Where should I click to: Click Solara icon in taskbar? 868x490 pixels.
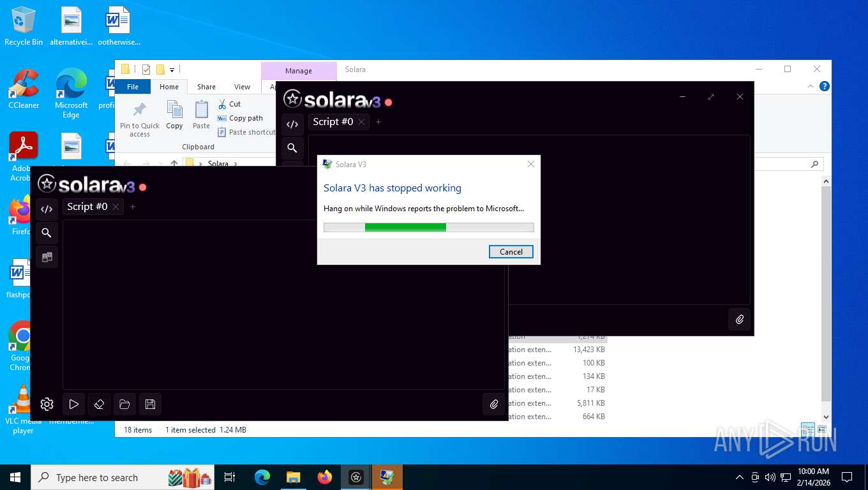click(356, 477)
